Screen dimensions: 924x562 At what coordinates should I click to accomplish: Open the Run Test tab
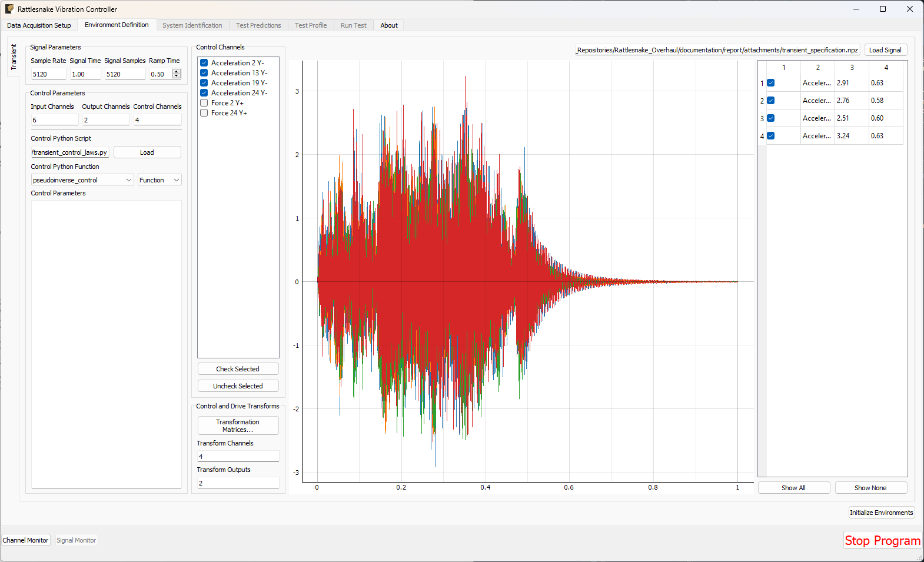(x=353, y=25)
